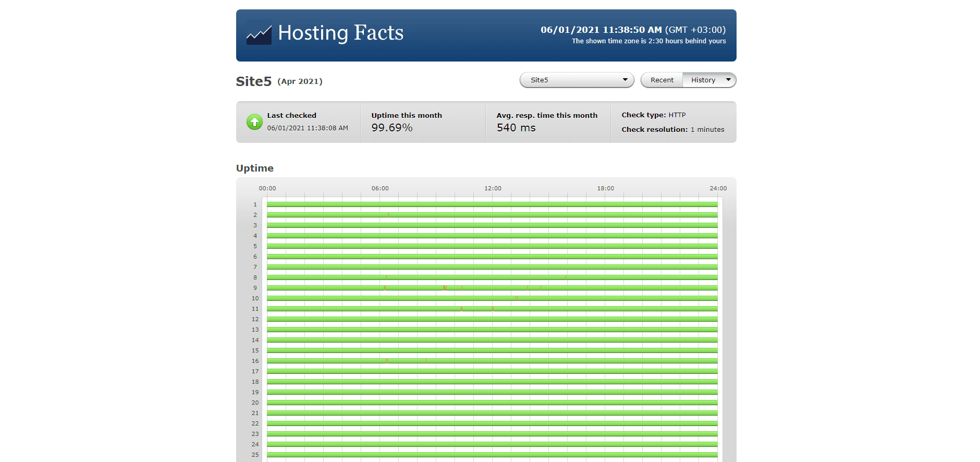Image resolution: width=980 pixels, height=462 pixels.
Task: Open the History dropdown menu
Action: pos(709,80)
